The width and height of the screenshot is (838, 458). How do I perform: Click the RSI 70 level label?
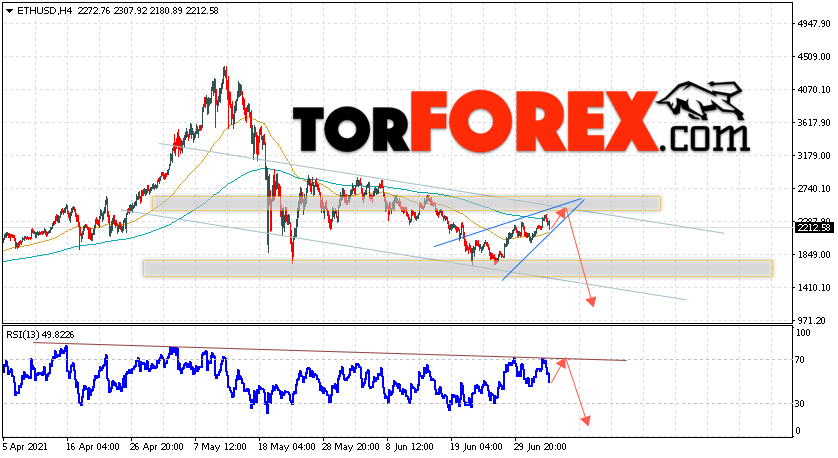(x=800, y=360)
